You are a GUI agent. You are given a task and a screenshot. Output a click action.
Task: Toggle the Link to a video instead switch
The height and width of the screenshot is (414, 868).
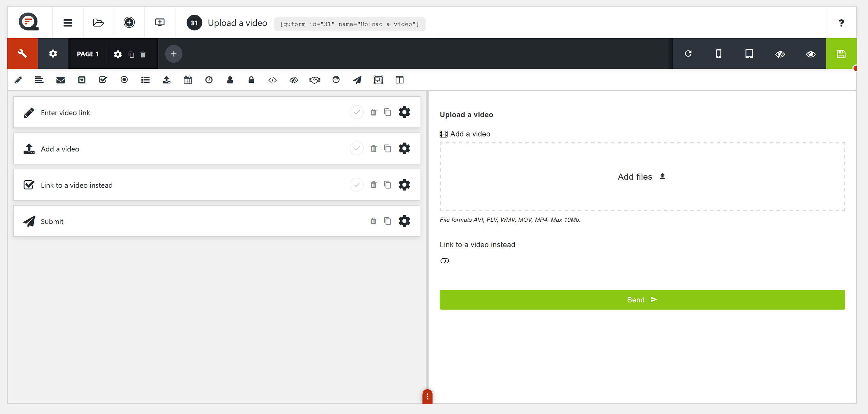(445, 261)
